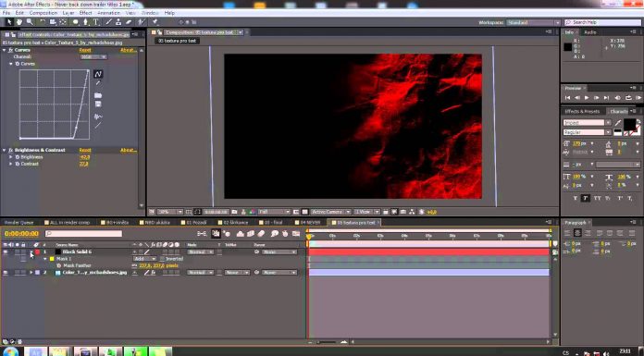Select the Puppet Pin tool
The image size is (644, 356).
(155, 22)
